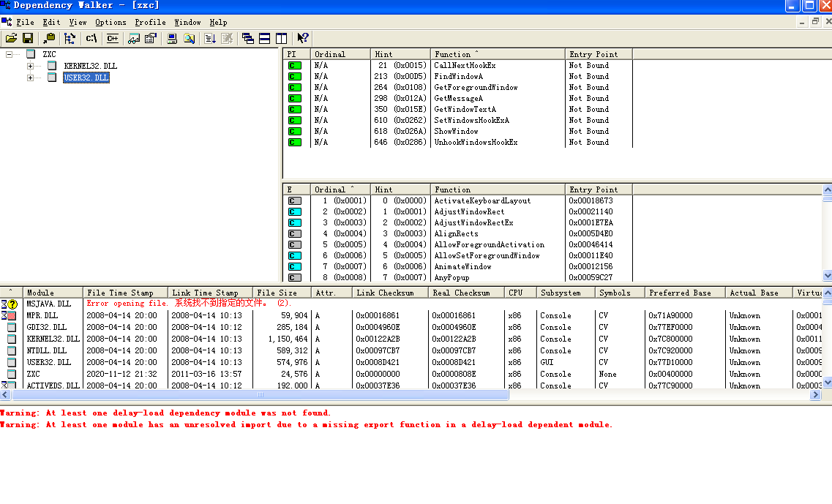Click the Tile Horizontally toolbar icon
The width and height of the screenshot is (832, 504).
coord(264,38)
